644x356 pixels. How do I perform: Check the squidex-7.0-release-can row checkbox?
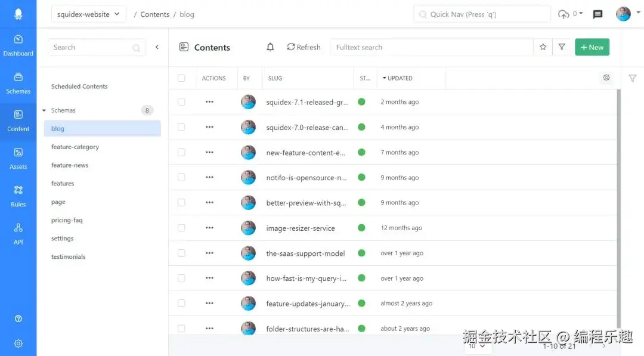181,127
